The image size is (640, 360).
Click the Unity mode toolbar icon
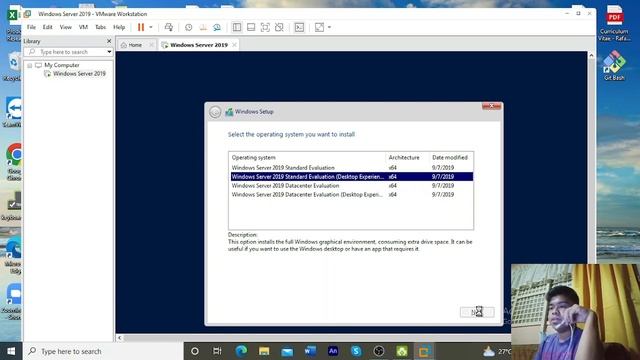click(x=279, y=27)
